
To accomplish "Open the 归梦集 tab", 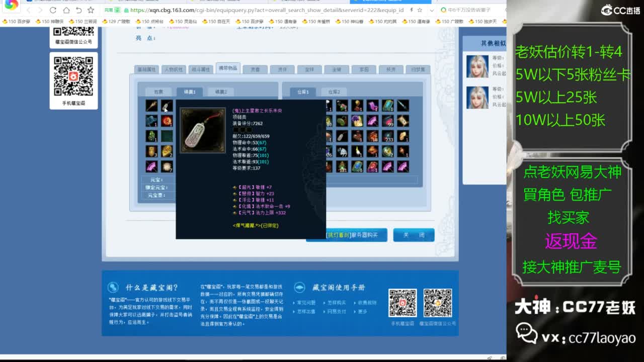I will coord(418,69).
